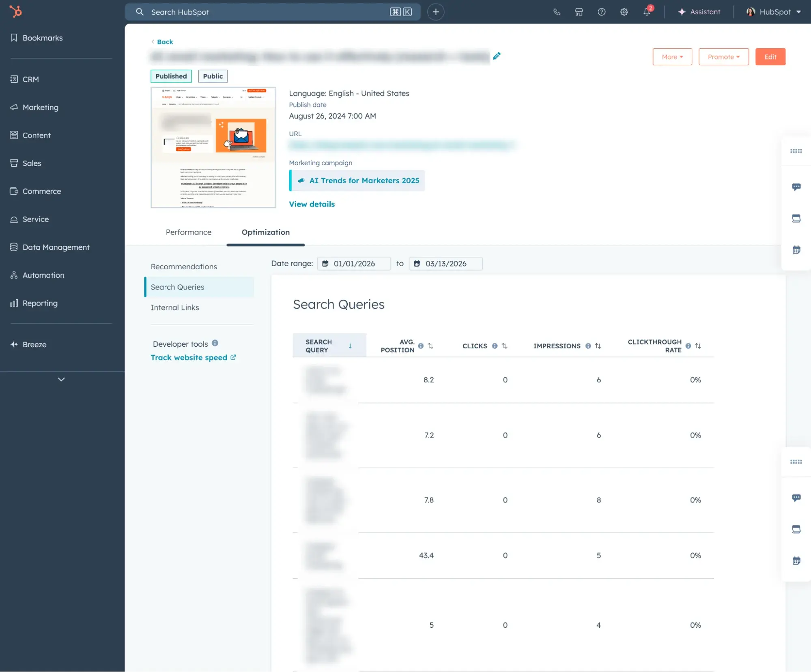Click the orange Edit button

770,57
